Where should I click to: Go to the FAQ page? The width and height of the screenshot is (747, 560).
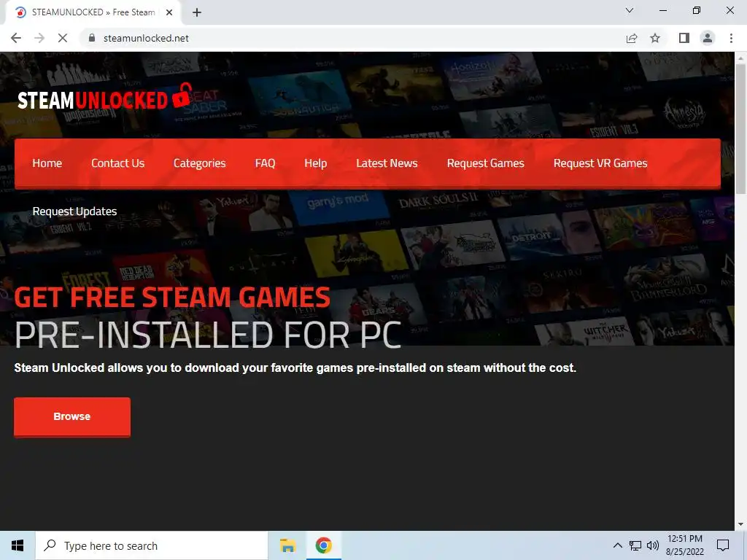click(x=265, y=163)
